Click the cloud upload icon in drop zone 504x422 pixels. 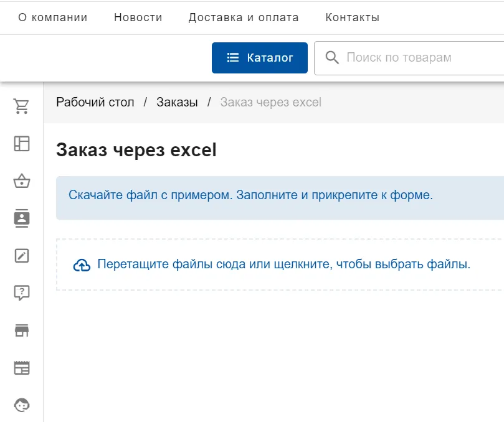coord(81,264)
